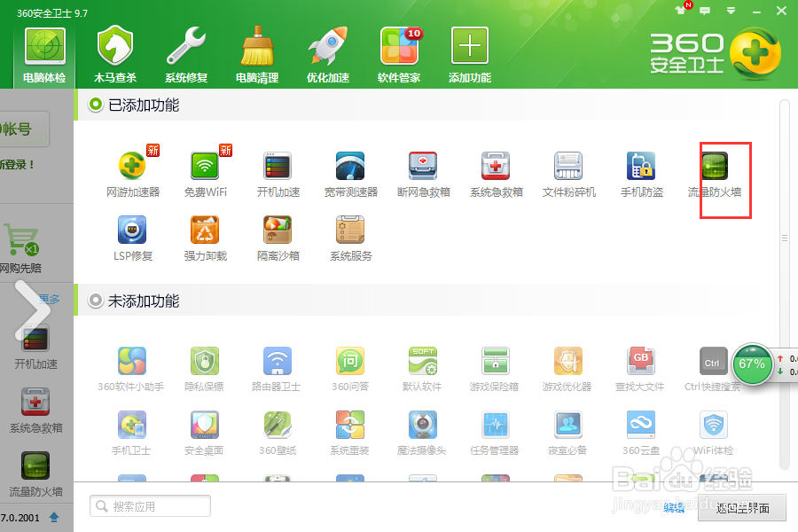Open 开机加速 in left sidebar
798x532 pixels.
click(35, 348)
